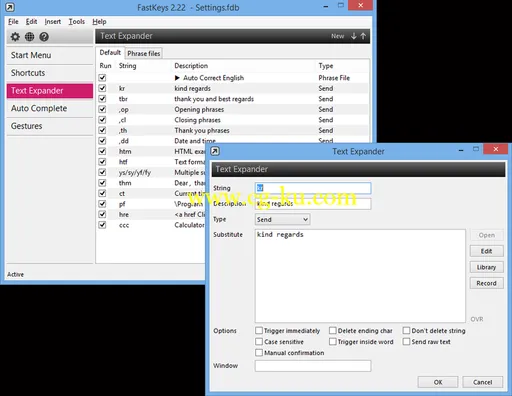Select the 'Opening phrases' description
This screenshot has height=396, width=512.
coord(199,109)
